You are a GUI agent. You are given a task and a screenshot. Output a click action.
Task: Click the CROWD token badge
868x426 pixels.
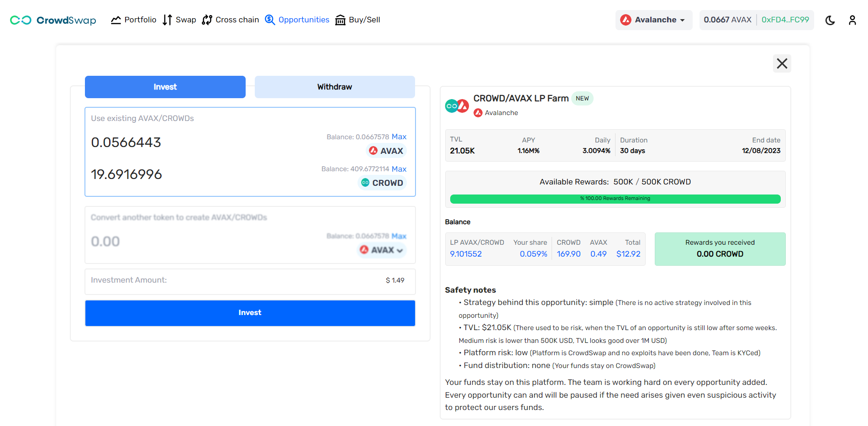(x=382, y=183)
